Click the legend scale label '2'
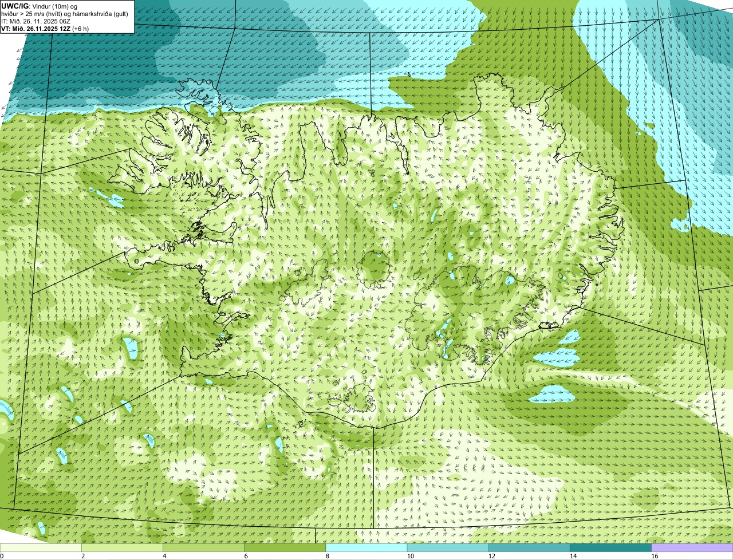Viewport: 733px width, 560px height. [x=83, y=556]
